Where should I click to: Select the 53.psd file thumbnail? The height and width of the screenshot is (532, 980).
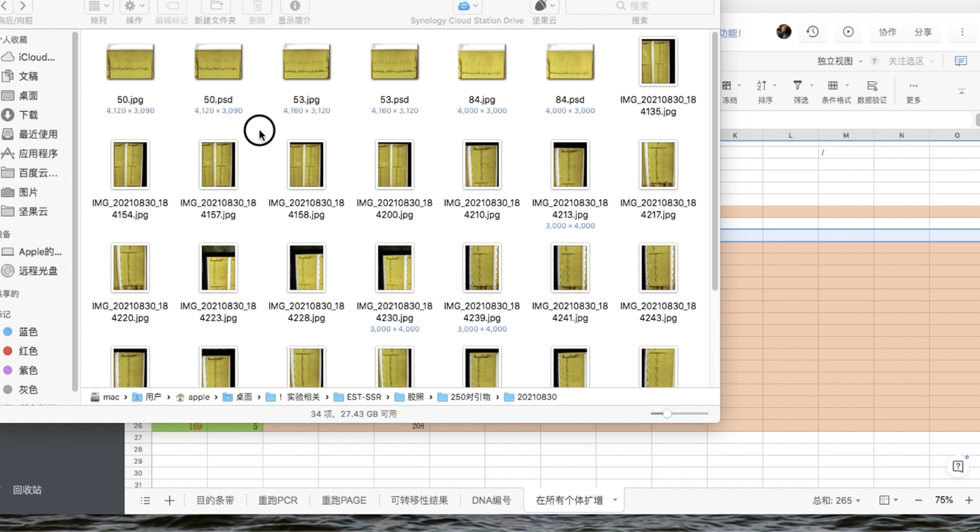click(x=395, y=62)
